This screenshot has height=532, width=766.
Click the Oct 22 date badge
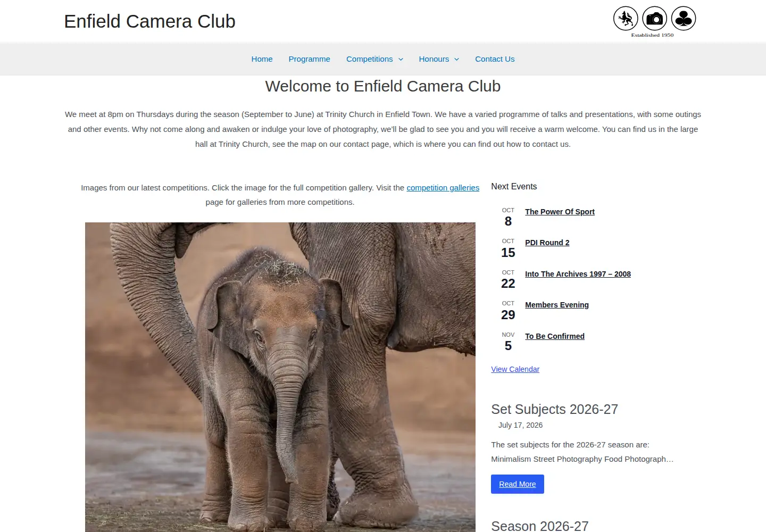point(508,280)
